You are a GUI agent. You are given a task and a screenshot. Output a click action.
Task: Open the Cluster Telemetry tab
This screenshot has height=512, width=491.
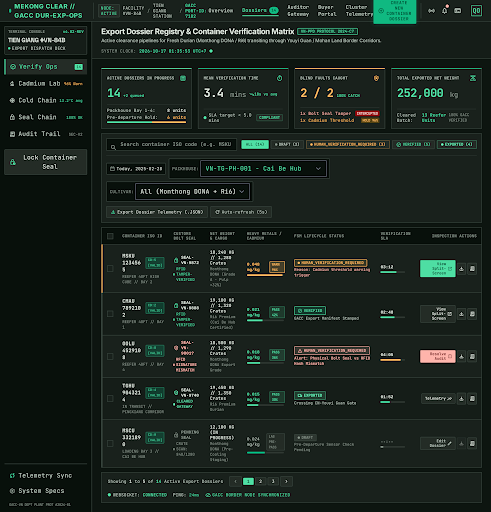pyautogui.click(x=359, y=11)
